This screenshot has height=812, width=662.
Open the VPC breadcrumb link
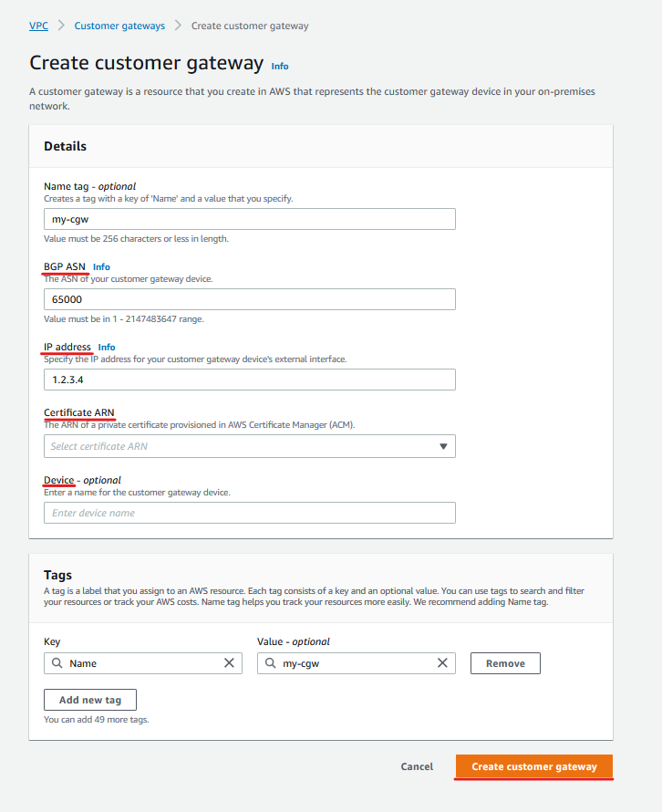(x=39, y=26)
